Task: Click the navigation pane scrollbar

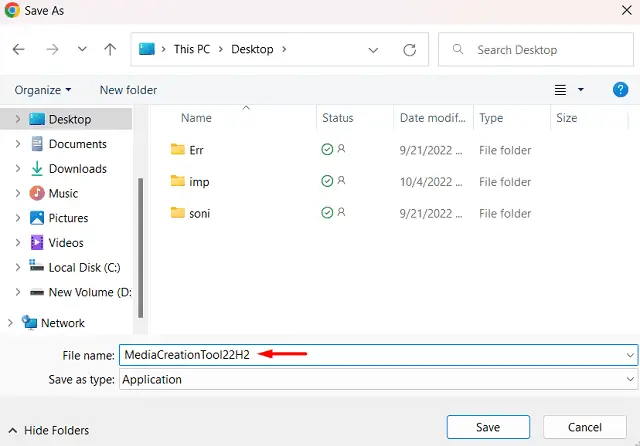Action: [x=140, y=248]
